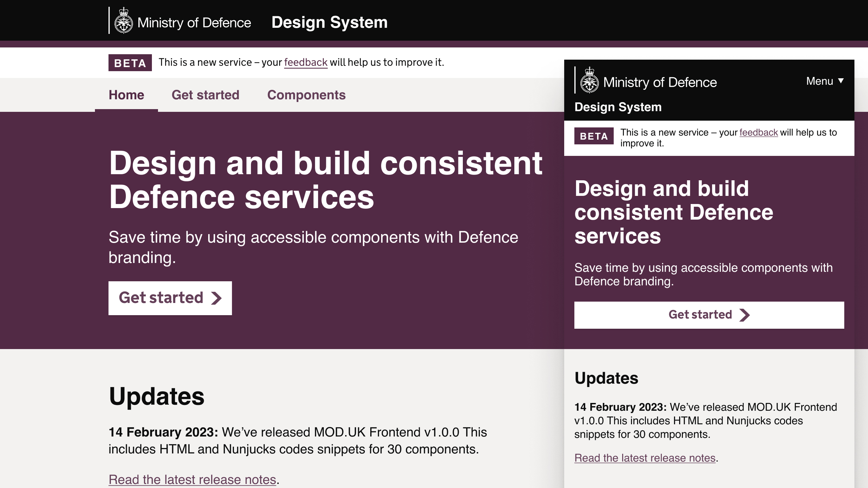Click the Home tab in the navigation
The image size is (868, 488).
coord(126,95)
